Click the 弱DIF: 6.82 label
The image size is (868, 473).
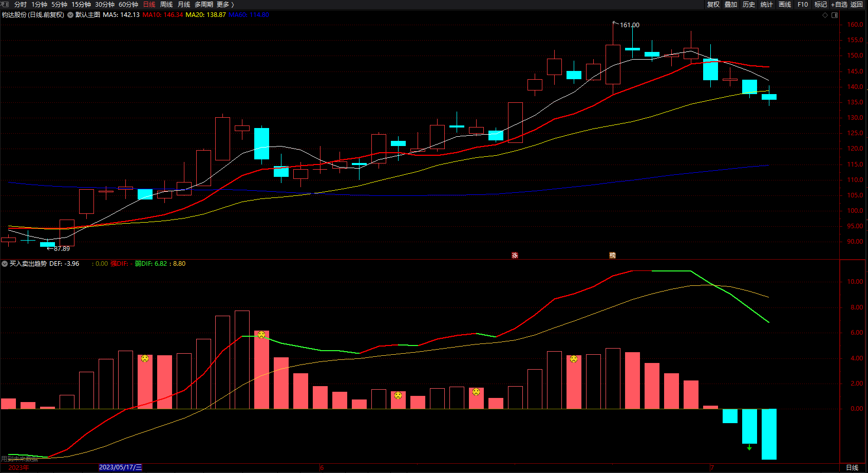(x=151, y=264)
